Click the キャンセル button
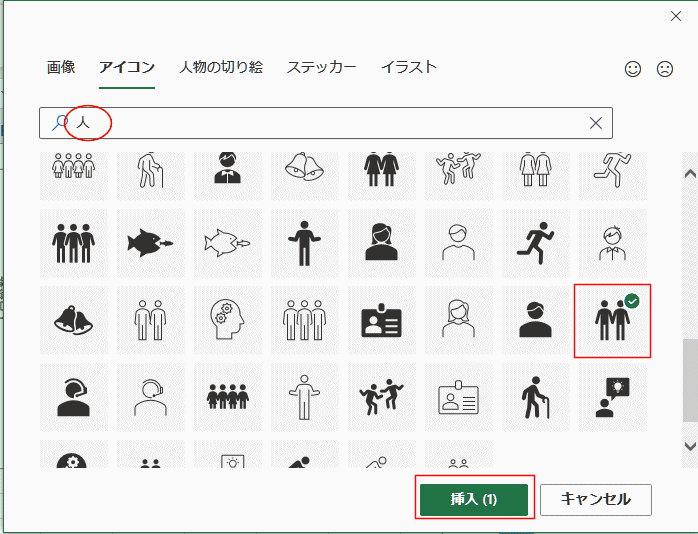Image resolution: width=698 pixels, height=534 pixels. tap(596, 500)
